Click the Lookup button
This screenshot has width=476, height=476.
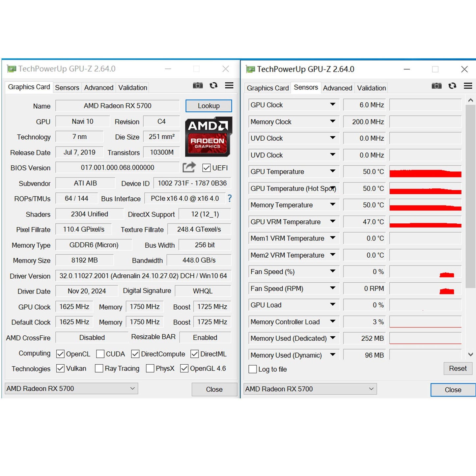pos(209,106)
